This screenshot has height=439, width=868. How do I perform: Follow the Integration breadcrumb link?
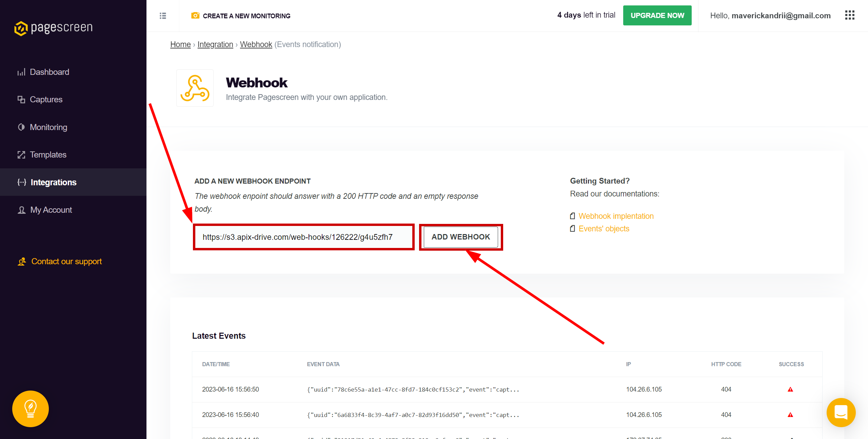215,44
